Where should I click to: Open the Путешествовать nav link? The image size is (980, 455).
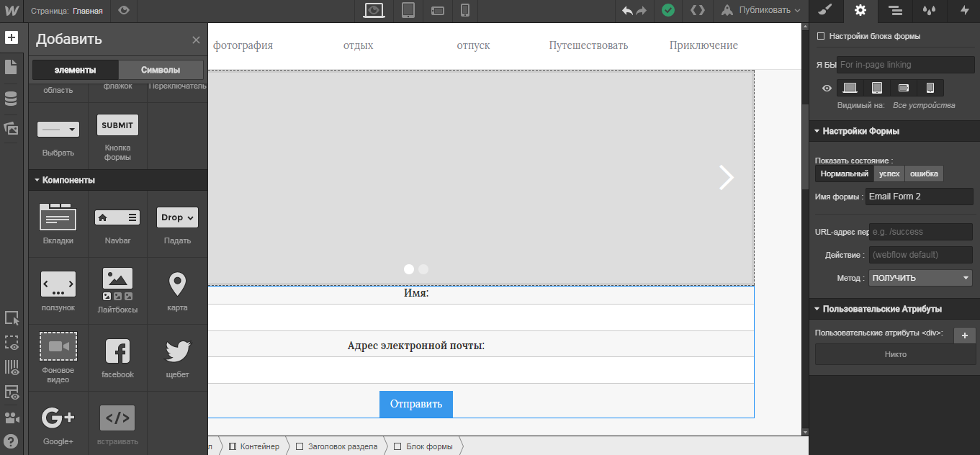tap(588, 45)
